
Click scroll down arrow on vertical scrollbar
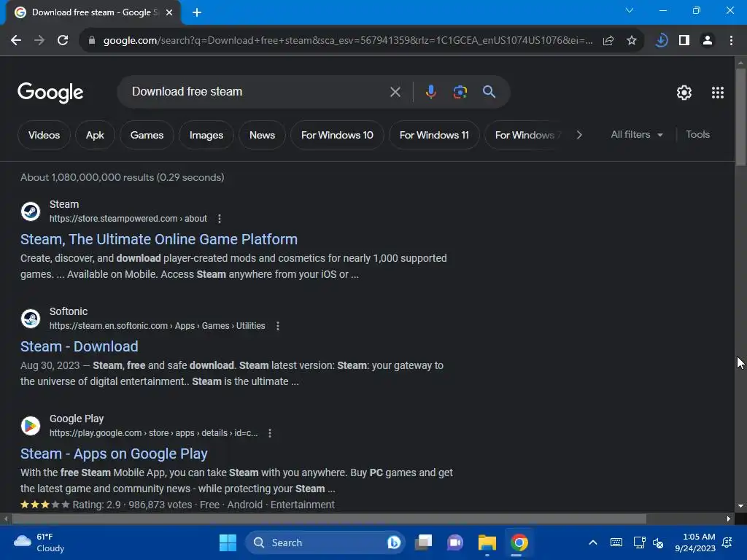[740, 506]
